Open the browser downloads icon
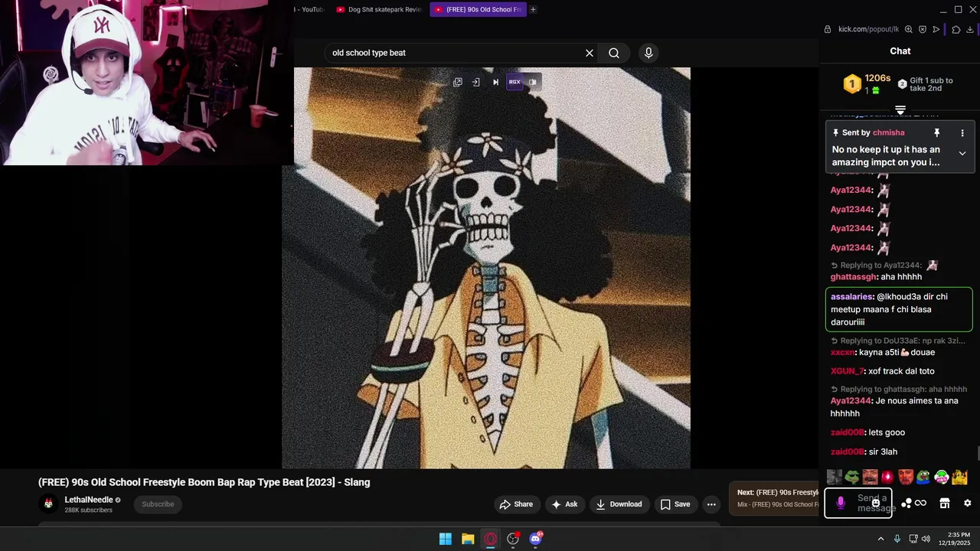This screenshot has height=551, width=980. coord(970,29)
